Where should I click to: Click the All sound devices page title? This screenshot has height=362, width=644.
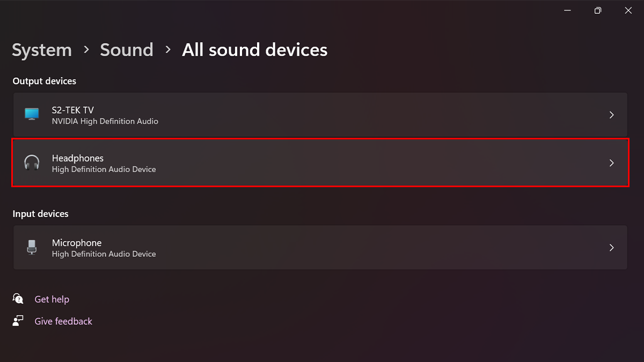[x=254, y=50]
